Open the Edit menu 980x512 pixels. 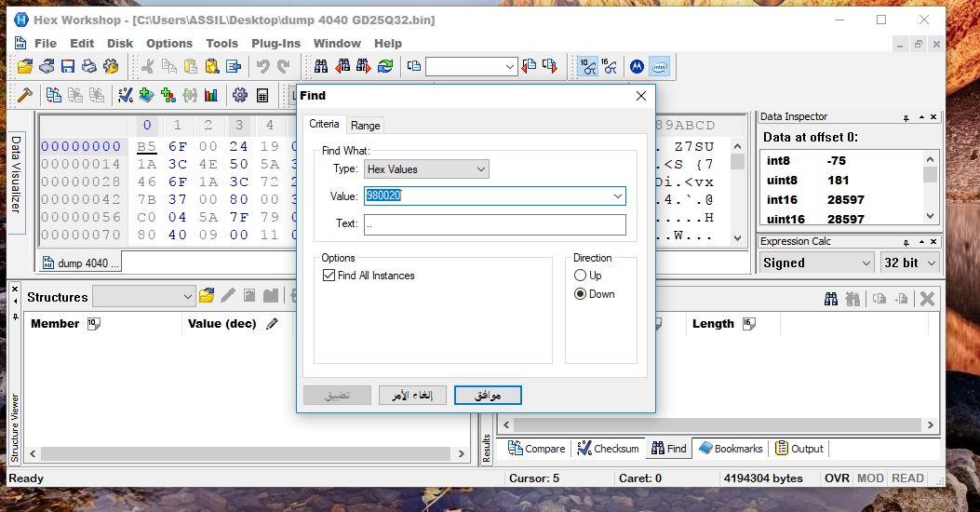pos(82,43)
